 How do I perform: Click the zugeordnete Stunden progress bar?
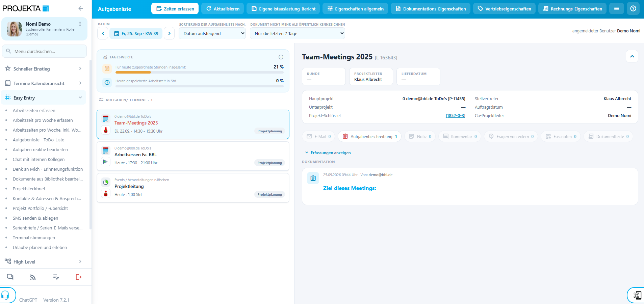click(200, 73)
